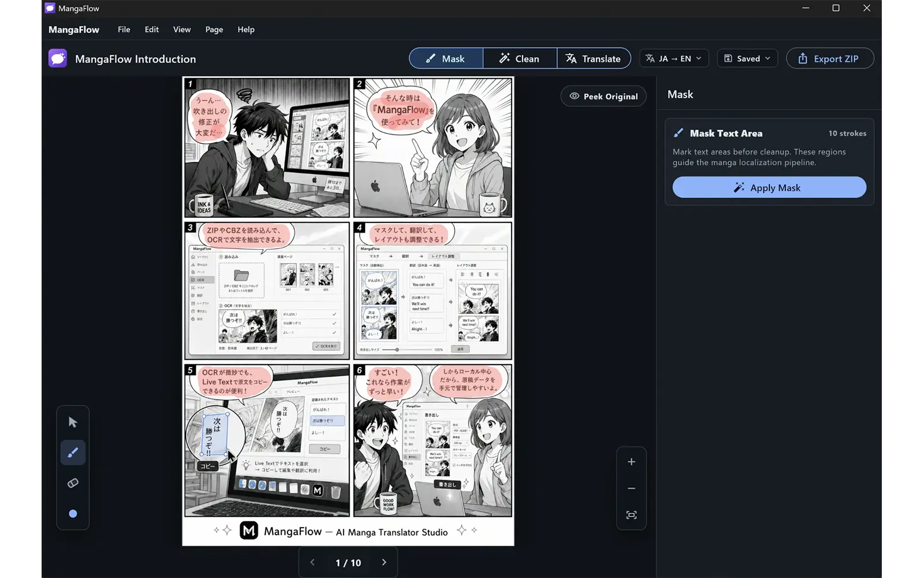The width and height of the screenshot is (924, 578).
Task: Switch to the Clean tab
Action: click(520, 58)
